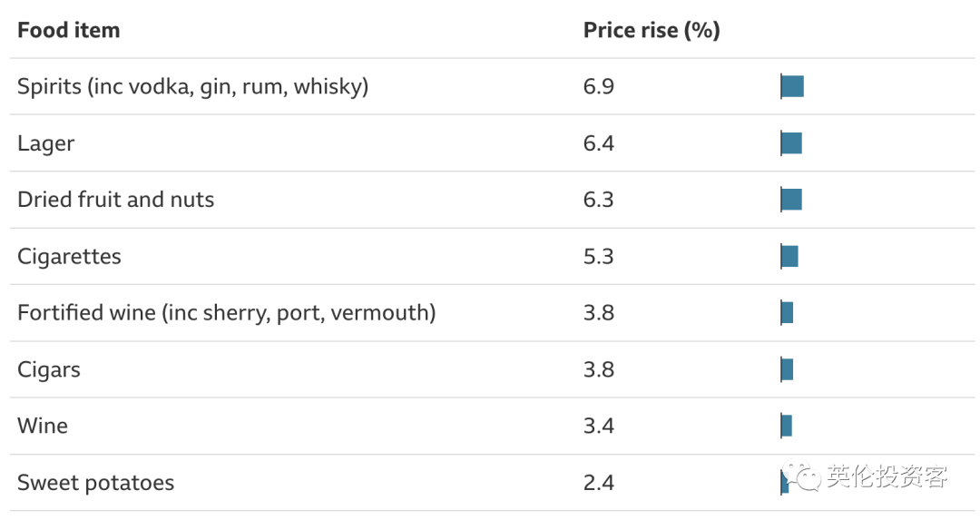Click the 6.4 price rise value

click(x=599, y=143)
